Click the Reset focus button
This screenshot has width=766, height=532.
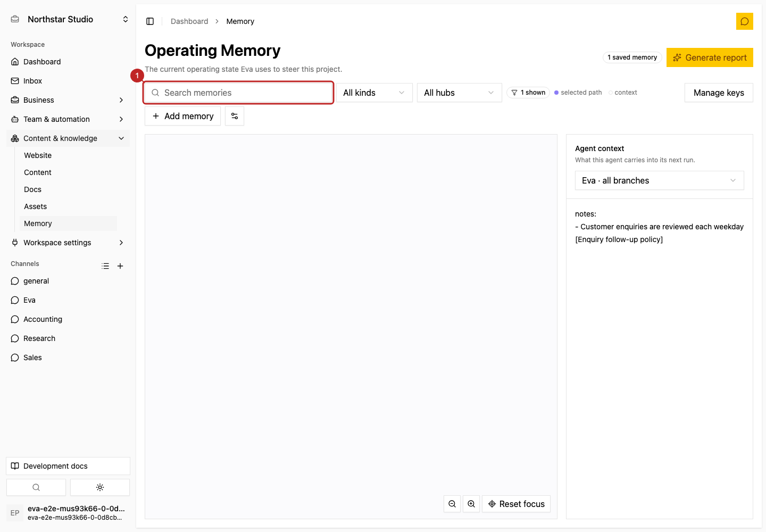pyautogui.click(x=516, y=504)
